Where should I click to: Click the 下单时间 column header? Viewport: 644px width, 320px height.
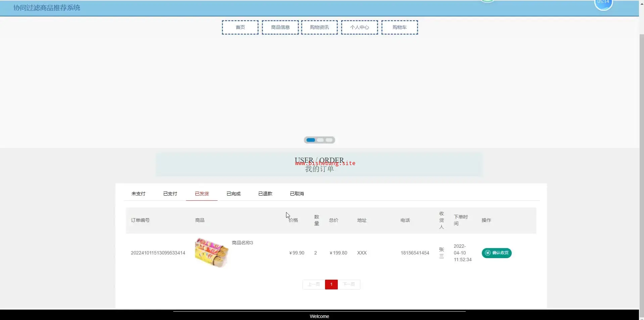(461, 220)
